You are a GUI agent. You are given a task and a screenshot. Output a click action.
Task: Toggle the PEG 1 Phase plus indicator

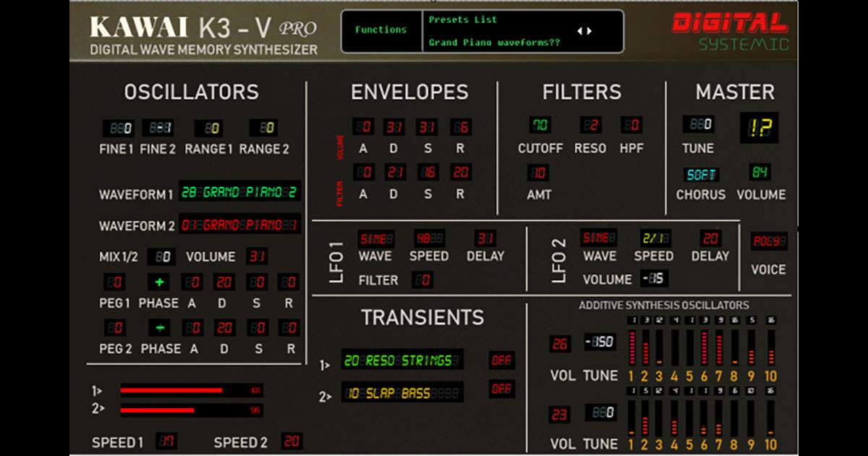159,282
